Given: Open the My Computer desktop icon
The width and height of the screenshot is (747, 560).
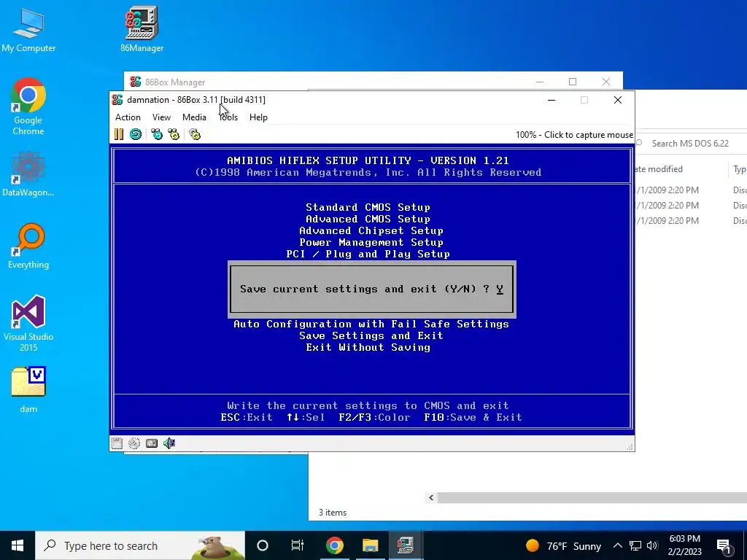Looking at the screenshot, I should pos(28,30).
